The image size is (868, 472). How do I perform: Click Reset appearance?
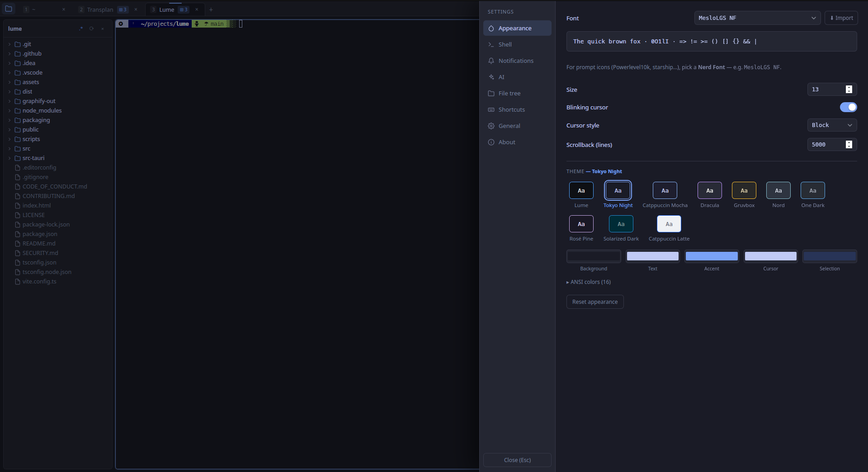coord(595,302)
